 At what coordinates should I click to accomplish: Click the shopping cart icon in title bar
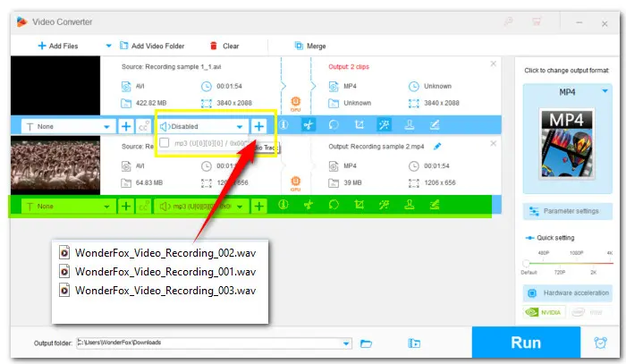coord(537,21)
